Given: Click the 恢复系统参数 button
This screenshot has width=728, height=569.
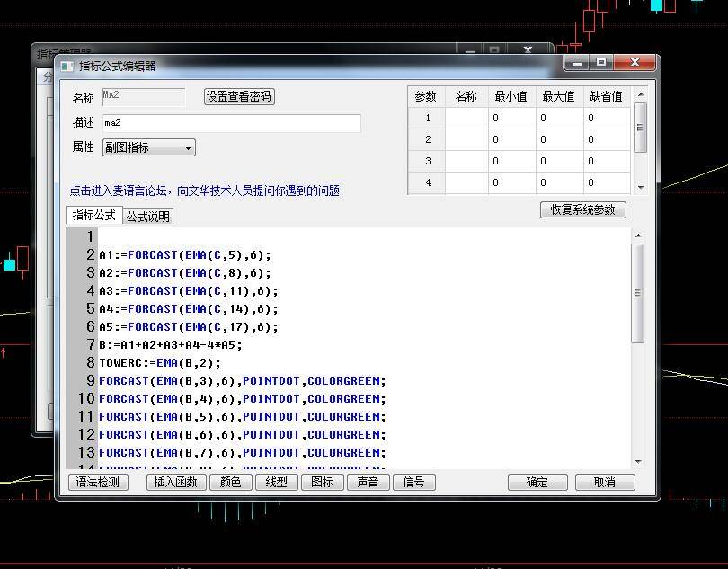Looking at the screenshot, I should tap(583, 210).
